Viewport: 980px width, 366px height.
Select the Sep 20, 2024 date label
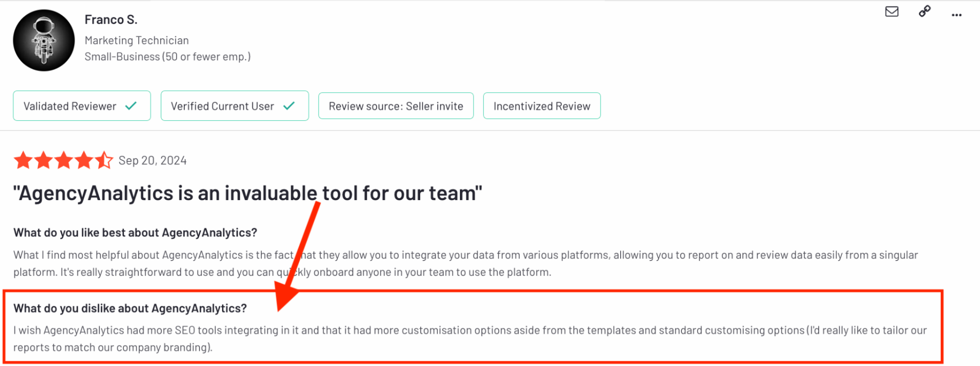[x=152, y=160]
